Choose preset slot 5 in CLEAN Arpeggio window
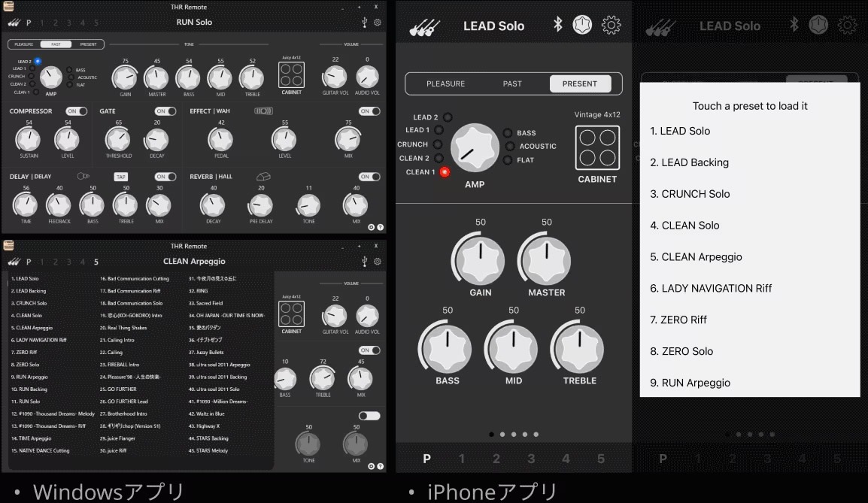The height and width of the screenshot is (503, 868). pyautogui.click(x=96, y=262)
